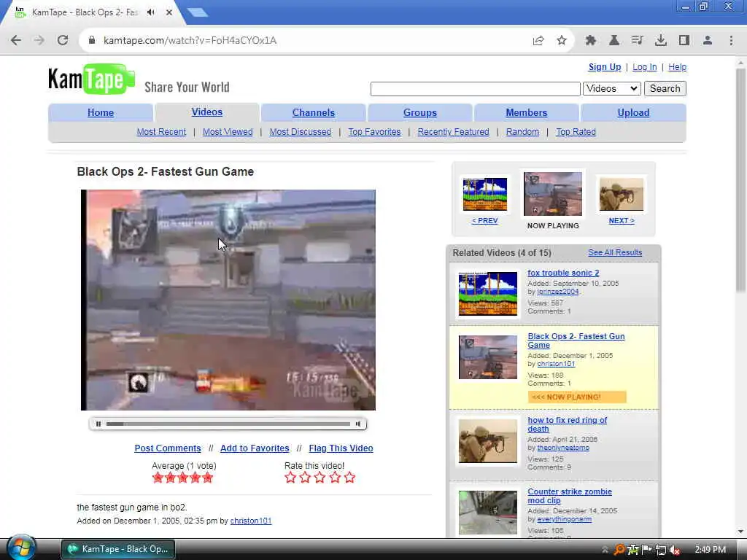The height and width of the screenshot is (560, 747).
Task: Open Most Discussed videos link
Action: pos(300,132)
